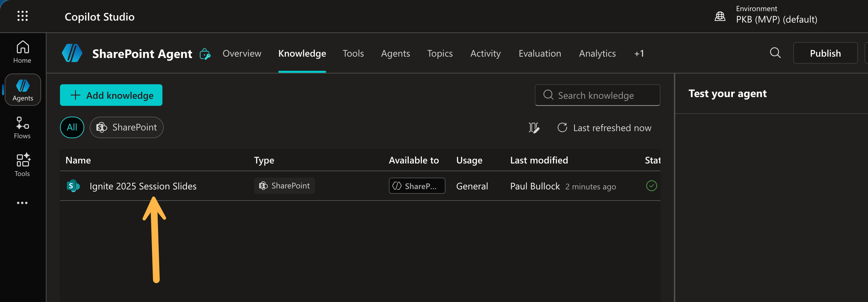This screenshot has height=302, width=868.
Task: Click the Test your agent heading
Action: [727, 93]
